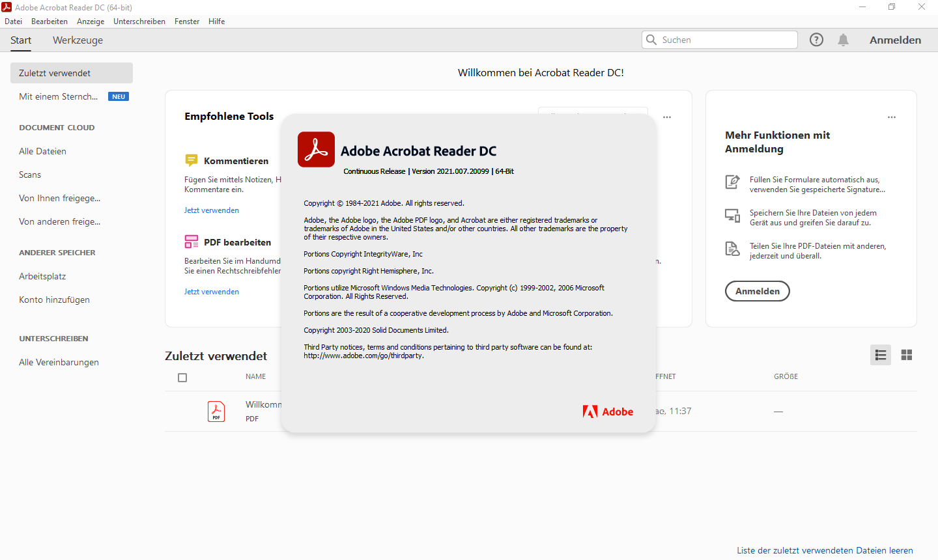This screenshot has height=560, width=938.
Task: Open Von anderen freigegeben sidebar item
Action: click(60, 221)
